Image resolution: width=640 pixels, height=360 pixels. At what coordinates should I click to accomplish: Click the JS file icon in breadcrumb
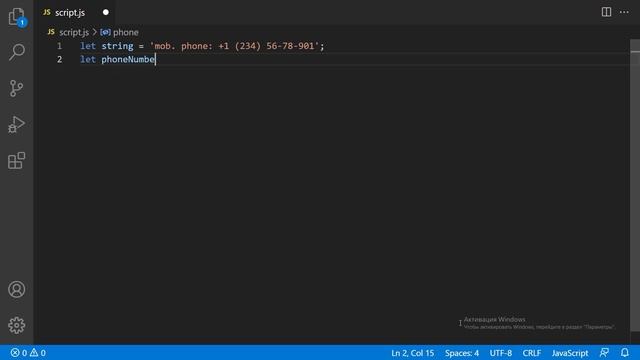coord(51,32)
